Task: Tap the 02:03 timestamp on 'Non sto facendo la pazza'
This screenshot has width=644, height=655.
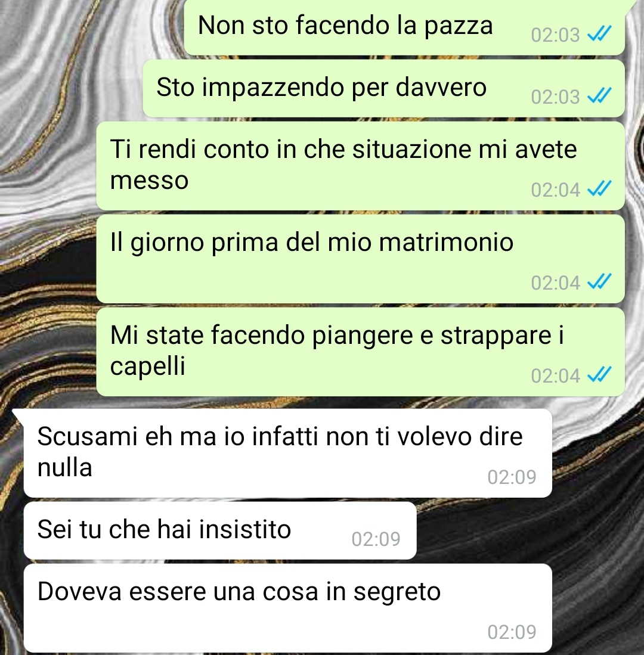Action: point(555,35)
